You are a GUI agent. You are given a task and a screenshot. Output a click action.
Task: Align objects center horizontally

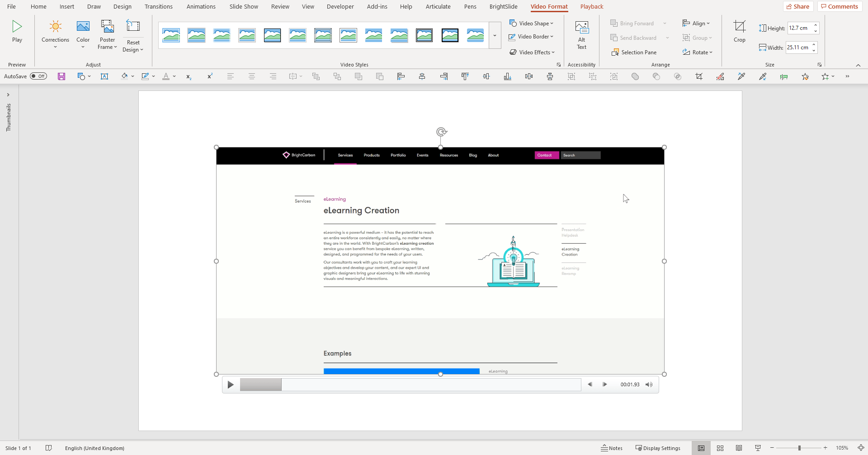[422, 76]
